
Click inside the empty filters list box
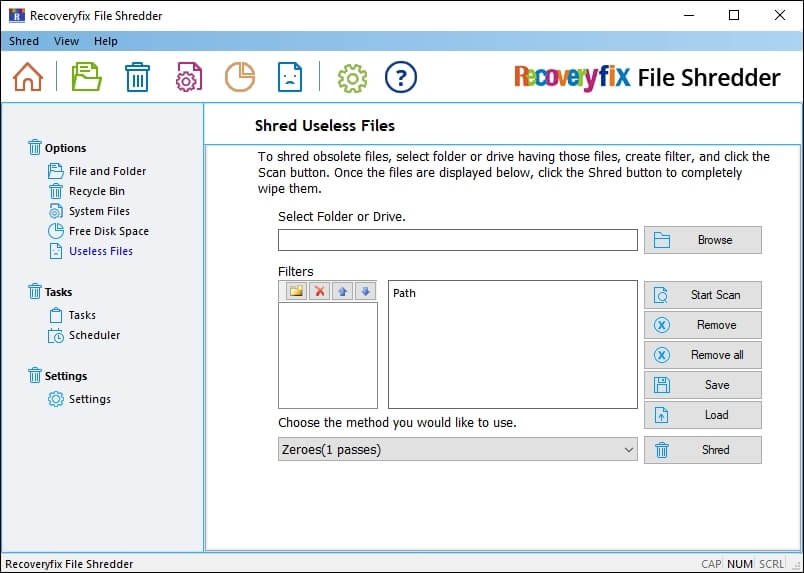328,355
